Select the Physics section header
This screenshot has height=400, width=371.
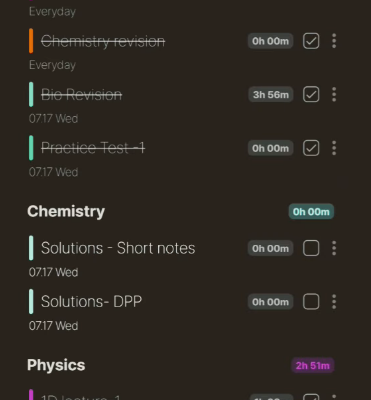click(56, 365)
